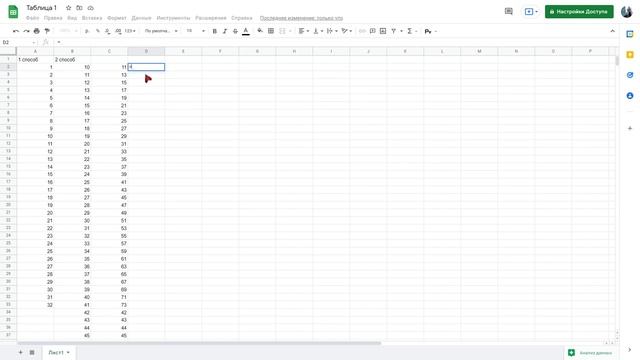Viewport: 640px width, 360px height.
Task: Show the all sheets list
Action: coord(32,352)
